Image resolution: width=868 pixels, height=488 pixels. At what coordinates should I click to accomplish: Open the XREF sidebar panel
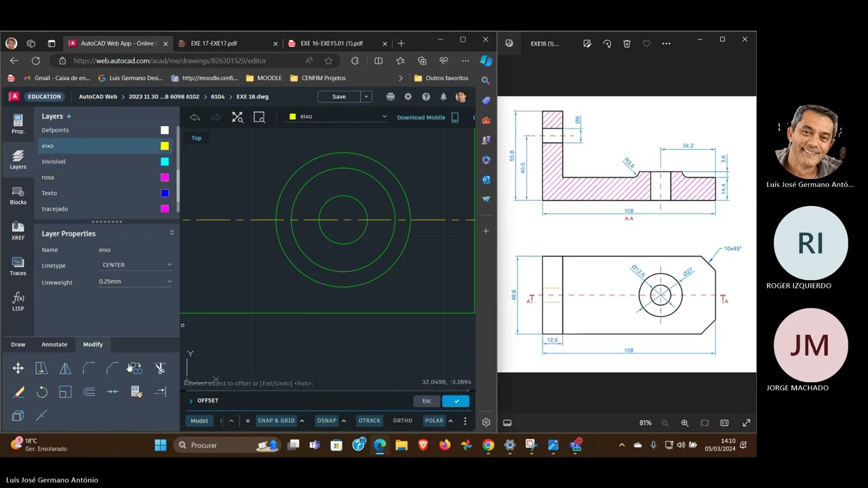18,230
